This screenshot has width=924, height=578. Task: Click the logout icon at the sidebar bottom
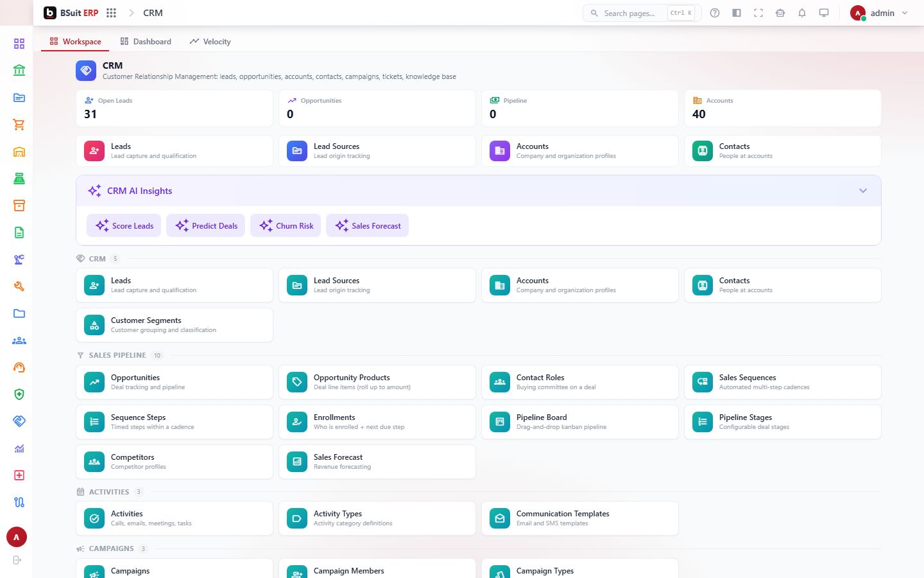pos(17,560)
